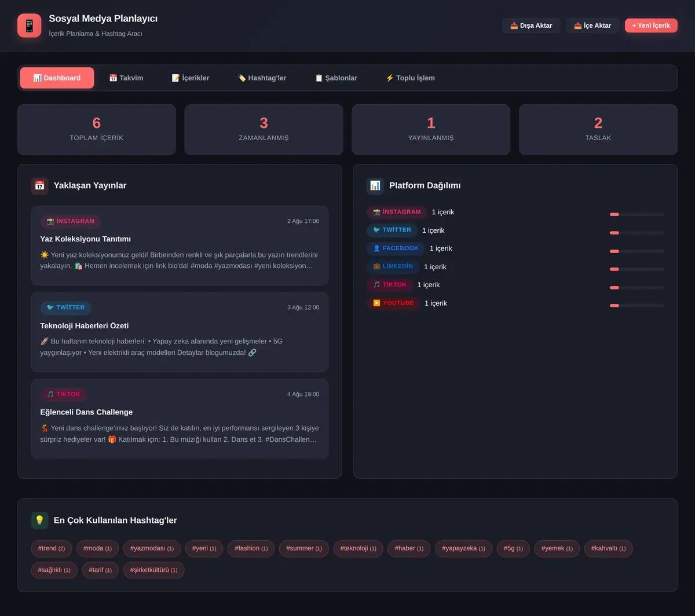Click the YouTube distribution progress bar
The image size is (695, 616).
tap(637, 305)
